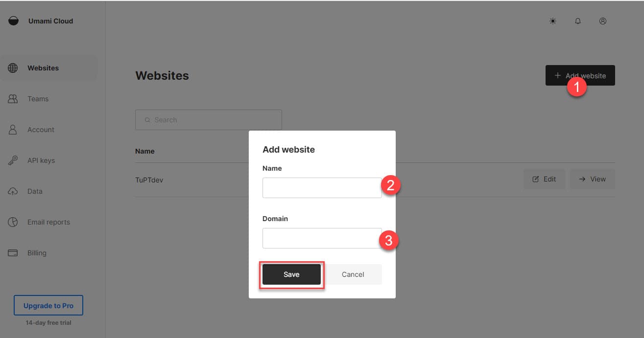Click the Search websites box

point(209,120)
